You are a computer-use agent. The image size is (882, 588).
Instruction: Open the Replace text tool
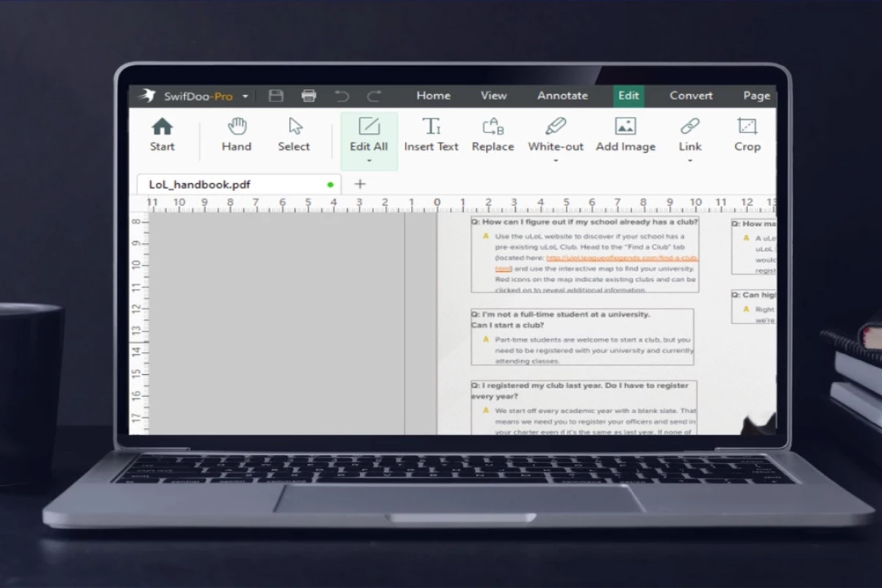tap(492, 135)
